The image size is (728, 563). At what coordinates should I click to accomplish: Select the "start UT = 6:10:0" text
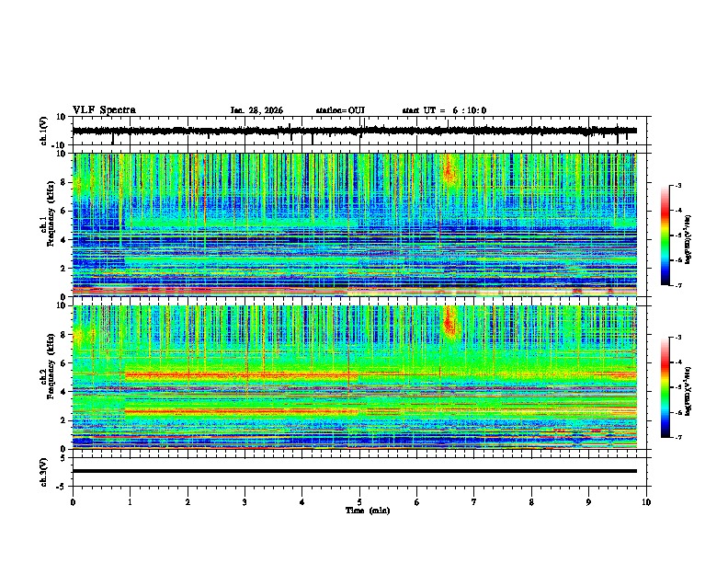[x=444, y=110]
